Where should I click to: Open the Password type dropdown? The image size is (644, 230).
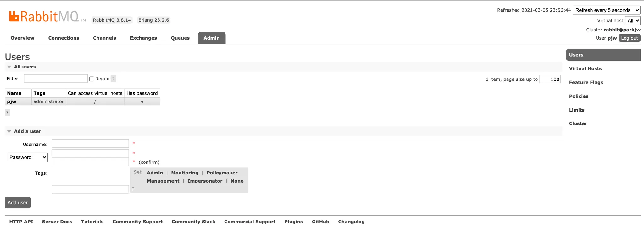(27, 157)
